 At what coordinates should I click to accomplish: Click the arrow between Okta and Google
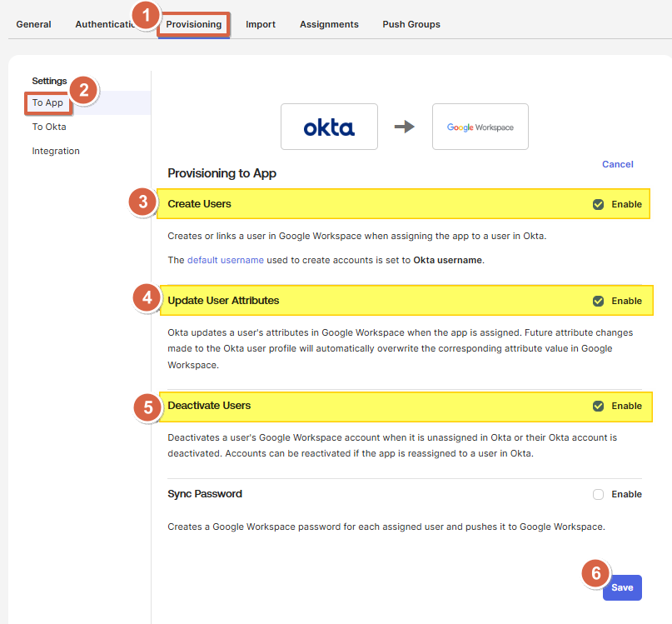point(404,127)
